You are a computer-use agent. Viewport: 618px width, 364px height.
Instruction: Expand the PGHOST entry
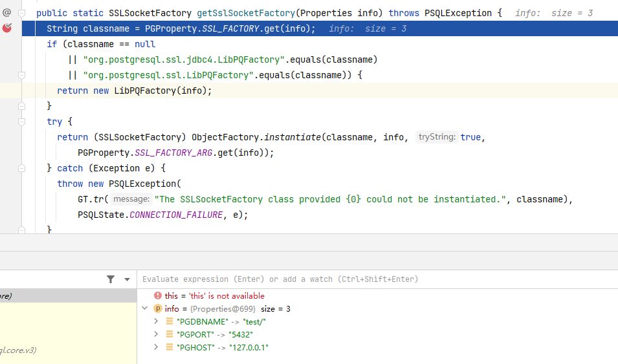tap(156, 348)
